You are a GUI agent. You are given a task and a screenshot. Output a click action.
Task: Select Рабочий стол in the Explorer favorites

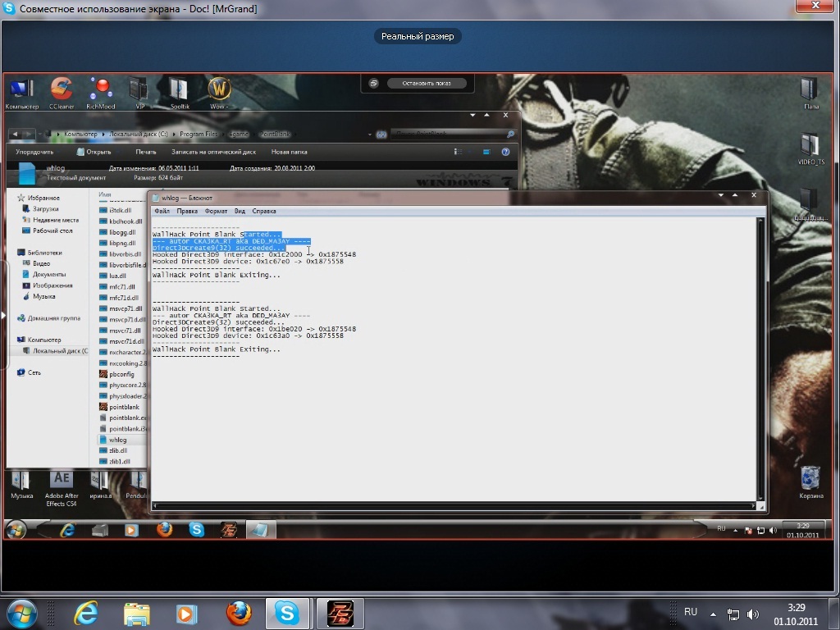(52, 231)
